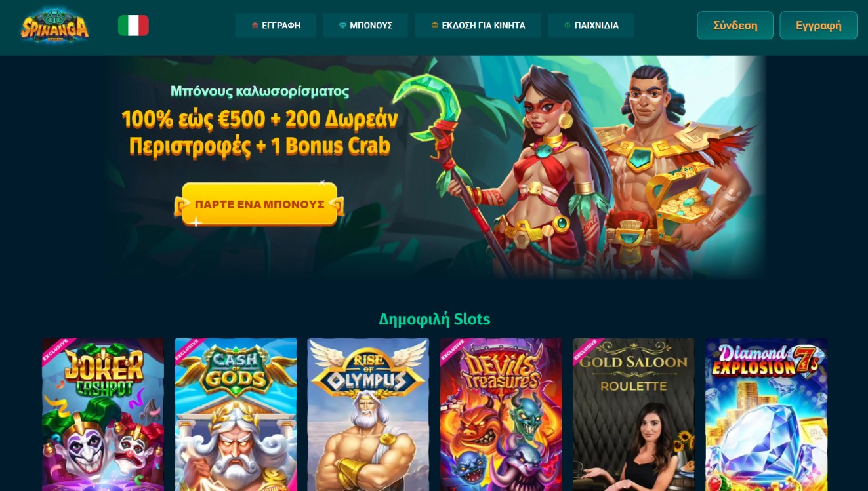Launch Diamond Explosion 7s slot
The image size is (868, 491).
tap(766, 414)
